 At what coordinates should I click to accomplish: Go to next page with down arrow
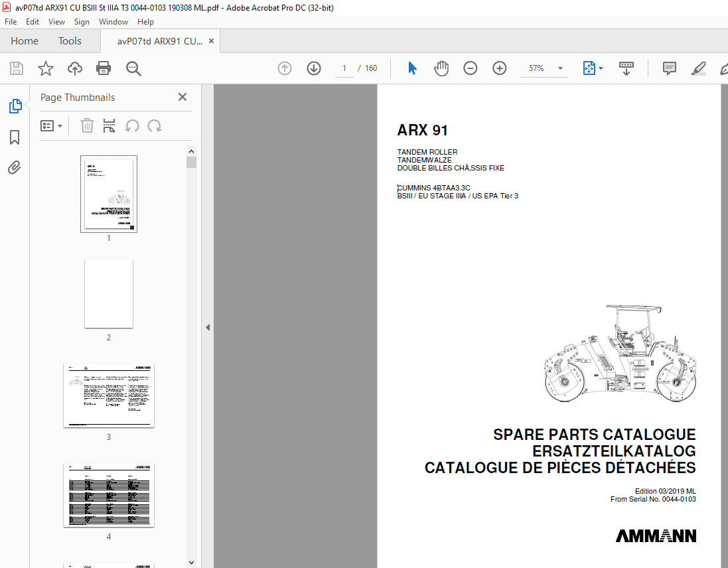pos(314,69)
